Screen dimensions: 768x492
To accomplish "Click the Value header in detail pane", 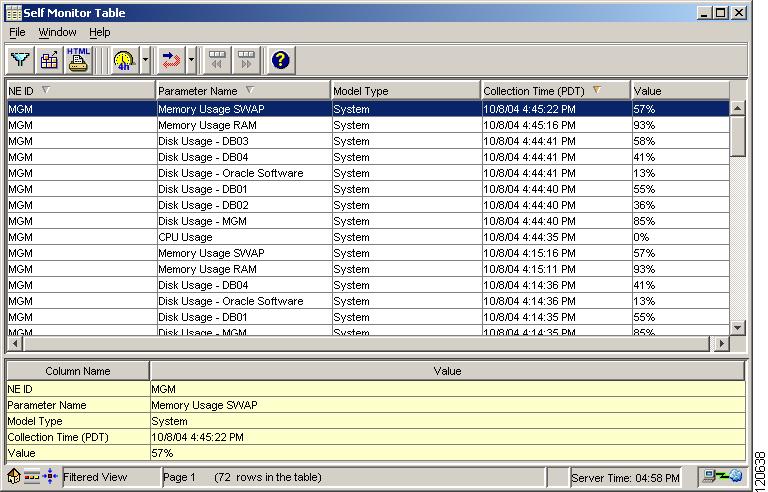I will tap(447, 371).
